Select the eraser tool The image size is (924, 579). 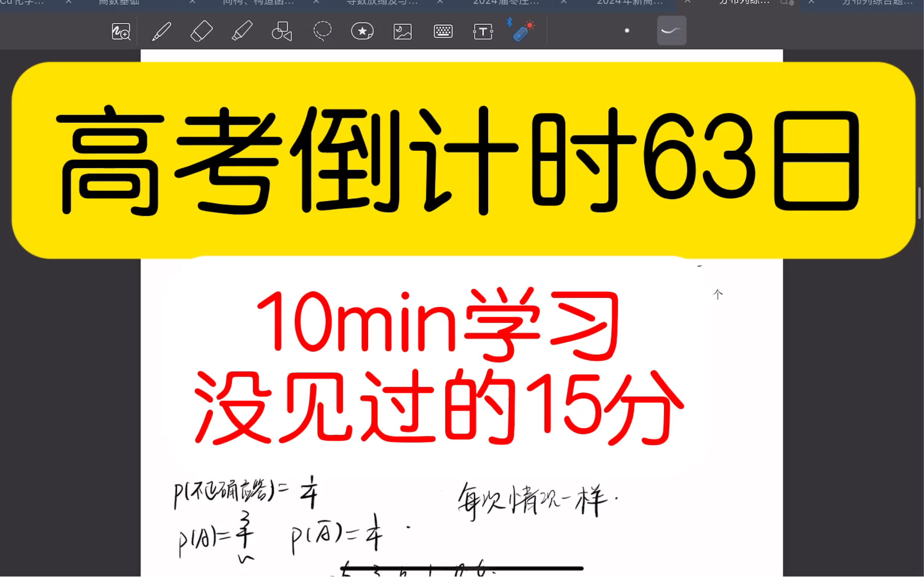coord(202,31)
